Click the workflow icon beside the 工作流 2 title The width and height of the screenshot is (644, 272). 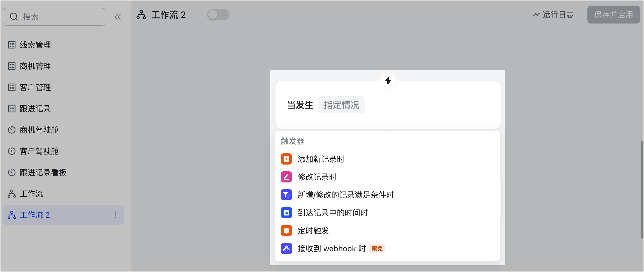[141, 15]
